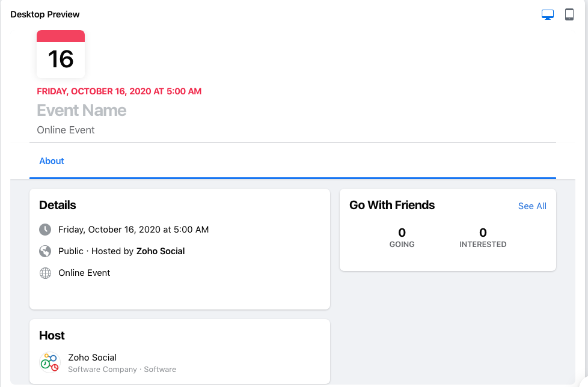Screen dimensions: 588x387
Task: Open the About tab
Action: click(52, 161)
